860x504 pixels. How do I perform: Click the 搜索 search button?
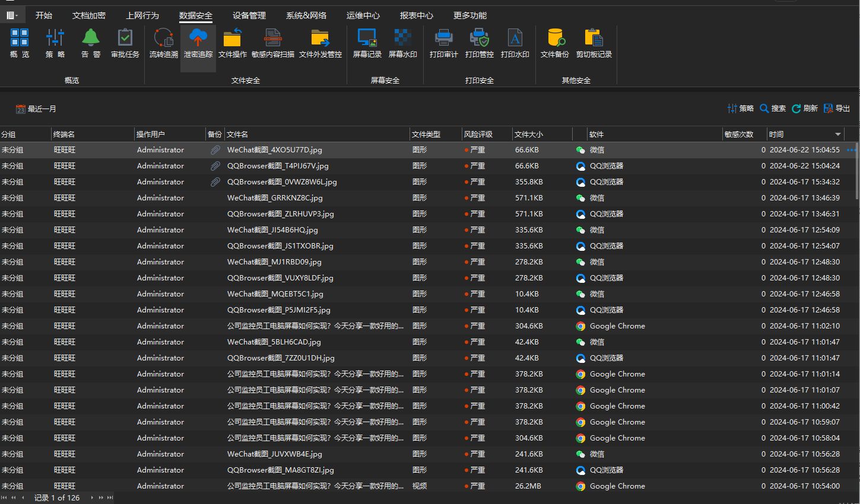pyautogui.click(x=773, y=109)
